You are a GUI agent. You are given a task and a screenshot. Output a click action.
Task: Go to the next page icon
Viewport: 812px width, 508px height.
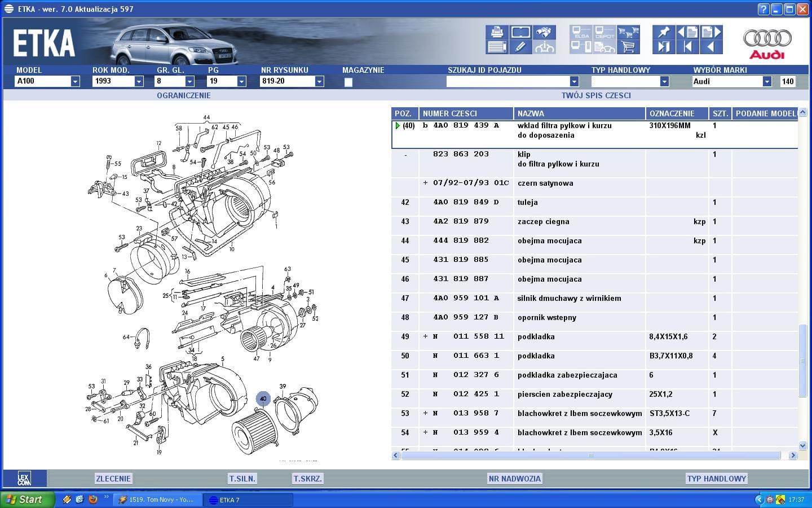(710, 32)
